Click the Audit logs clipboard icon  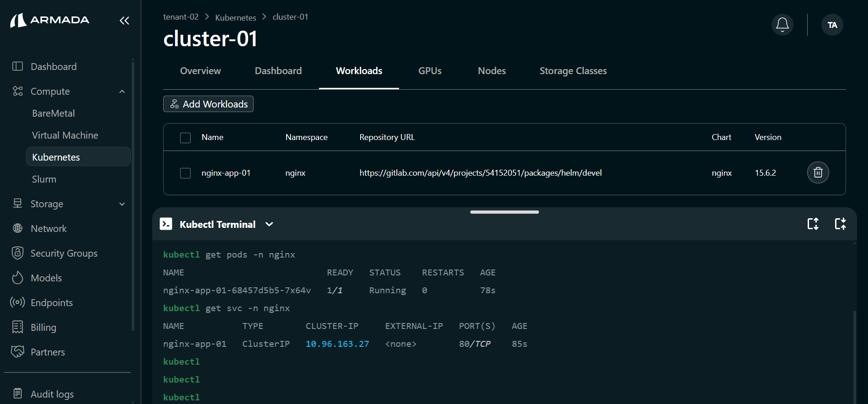[x=17, y=393]
